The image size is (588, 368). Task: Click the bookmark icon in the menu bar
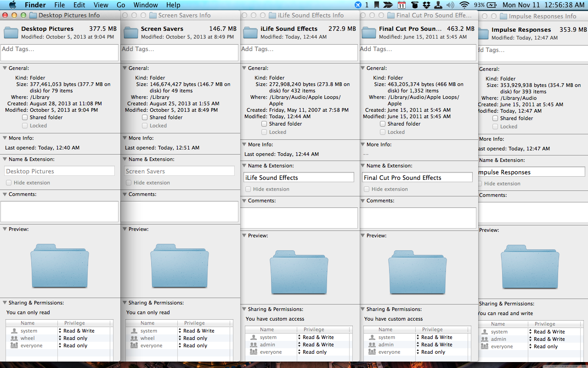point(377,5)
